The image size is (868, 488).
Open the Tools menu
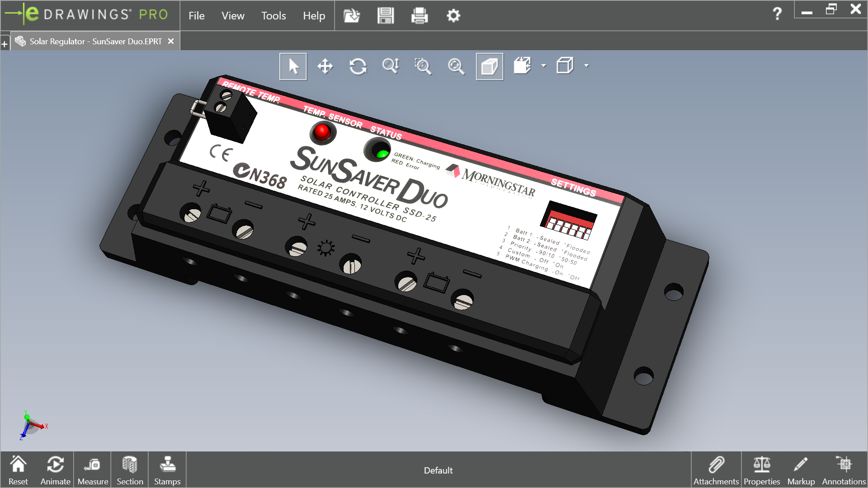(x=274, y=16)
